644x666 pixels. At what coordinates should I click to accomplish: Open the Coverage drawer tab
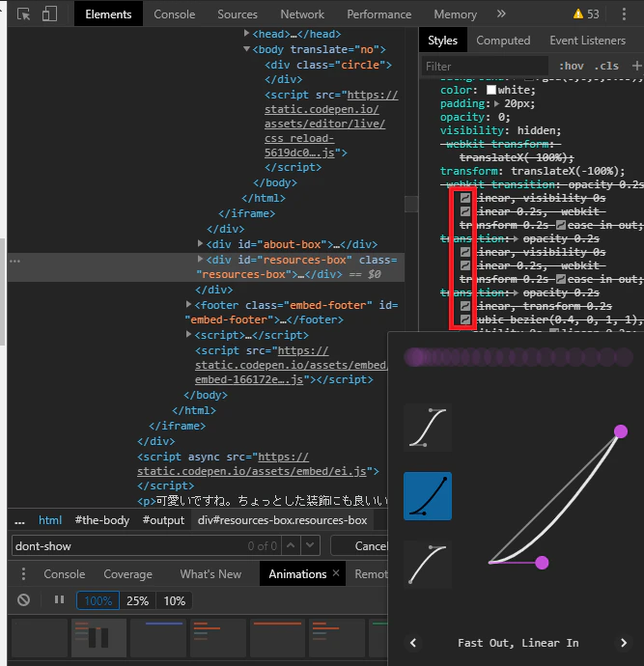[127, 574]
